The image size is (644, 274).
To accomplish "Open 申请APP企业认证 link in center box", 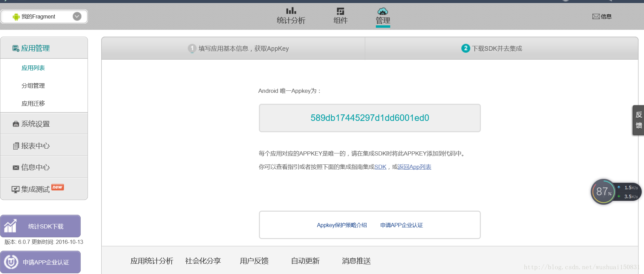I will click(402, 225).
